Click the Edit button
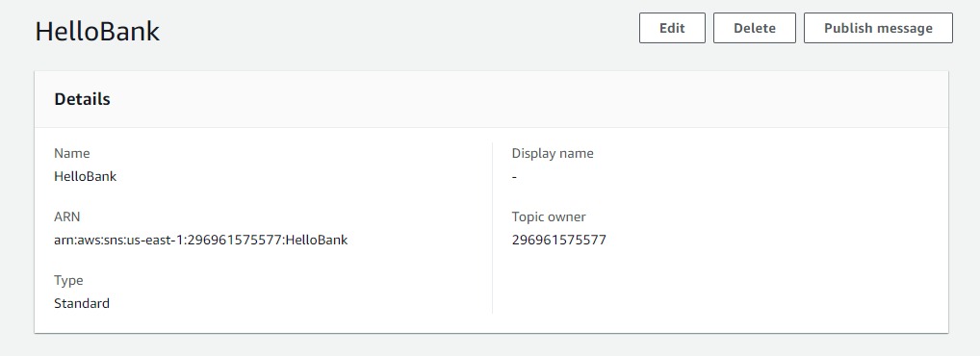 [x=672, y=28]
